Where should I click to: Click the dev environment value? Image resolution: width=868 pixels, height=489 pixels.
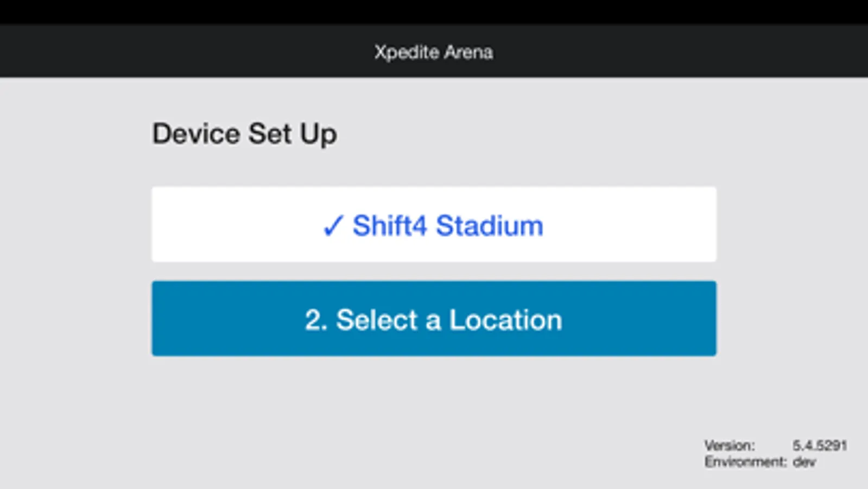(804, 462)
